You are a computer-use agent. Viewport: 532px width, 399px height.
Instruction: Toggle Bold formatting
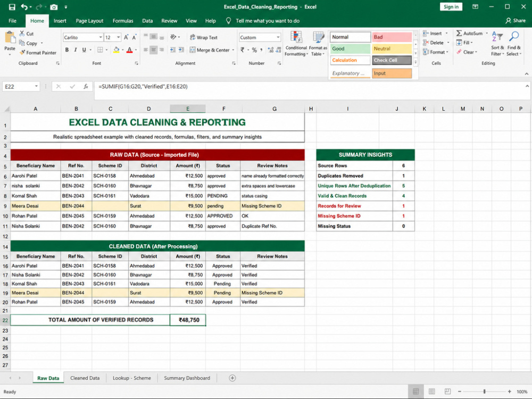[x=67, y=50]
